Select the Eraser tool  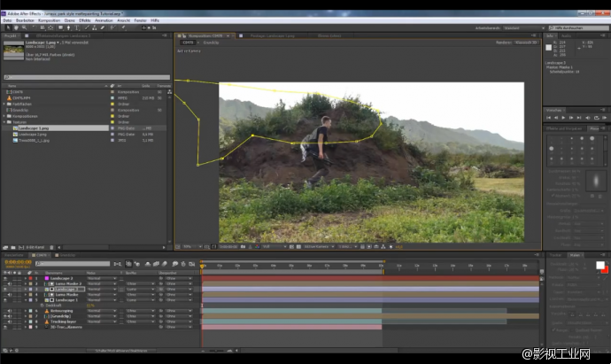point(103,27)
